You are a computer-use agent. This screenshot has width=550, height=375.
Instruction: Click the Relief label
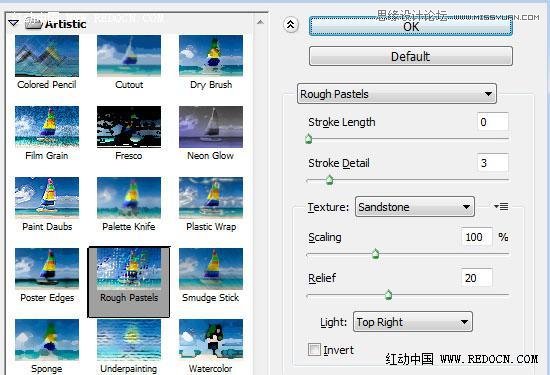coord(322,278)
